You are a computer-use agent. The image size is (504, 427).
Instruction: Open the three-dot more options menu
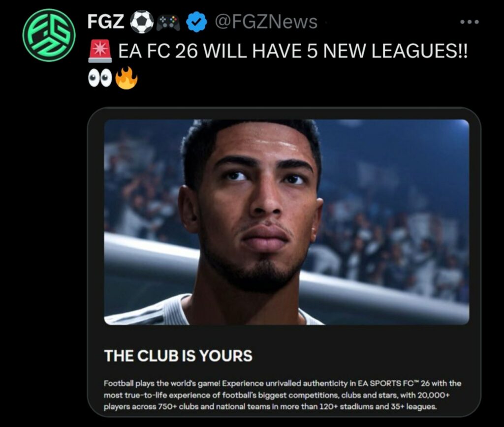469,22
